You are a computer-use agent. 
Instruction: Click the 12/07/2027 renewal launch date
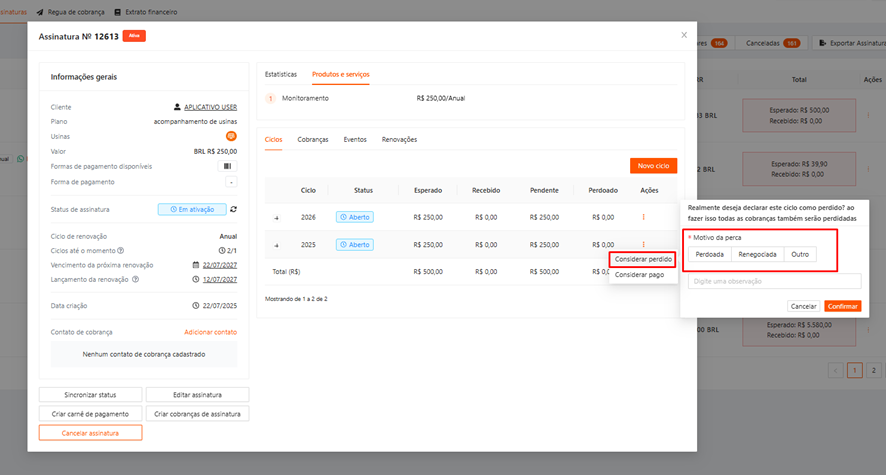[220, 279]
